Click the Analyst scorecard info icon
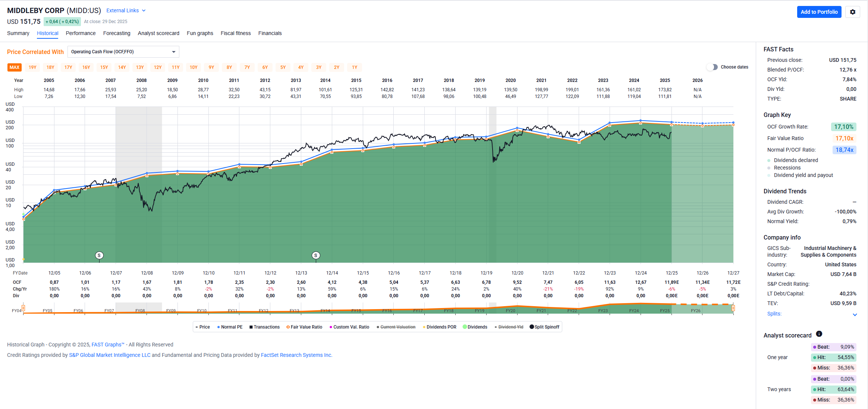 (x=819, y=334)
